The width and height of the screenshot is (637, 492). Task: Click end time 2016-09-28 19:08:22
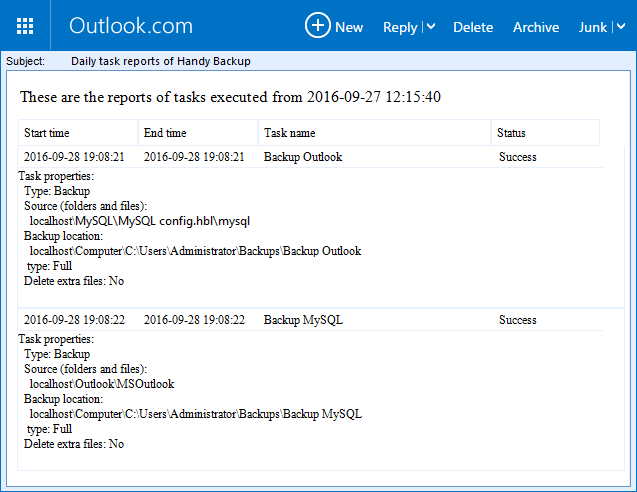click(x=195, y=320)
